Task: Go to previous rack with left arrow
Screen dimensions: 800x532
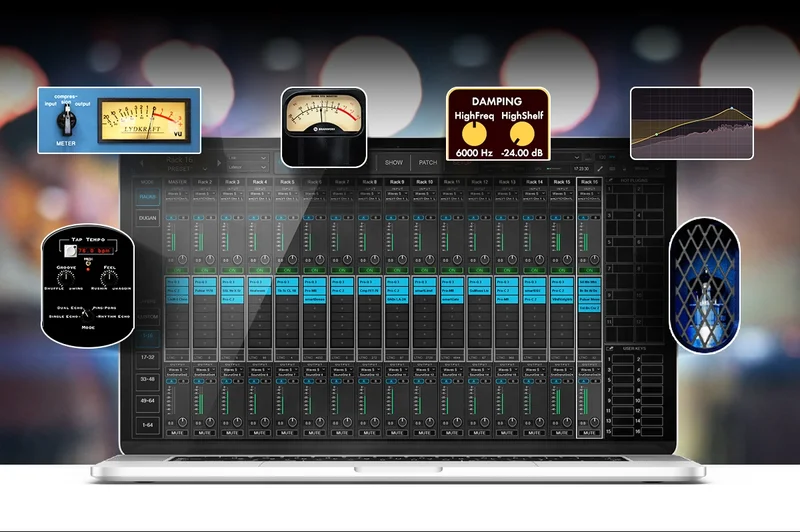Action: [142, 163]
